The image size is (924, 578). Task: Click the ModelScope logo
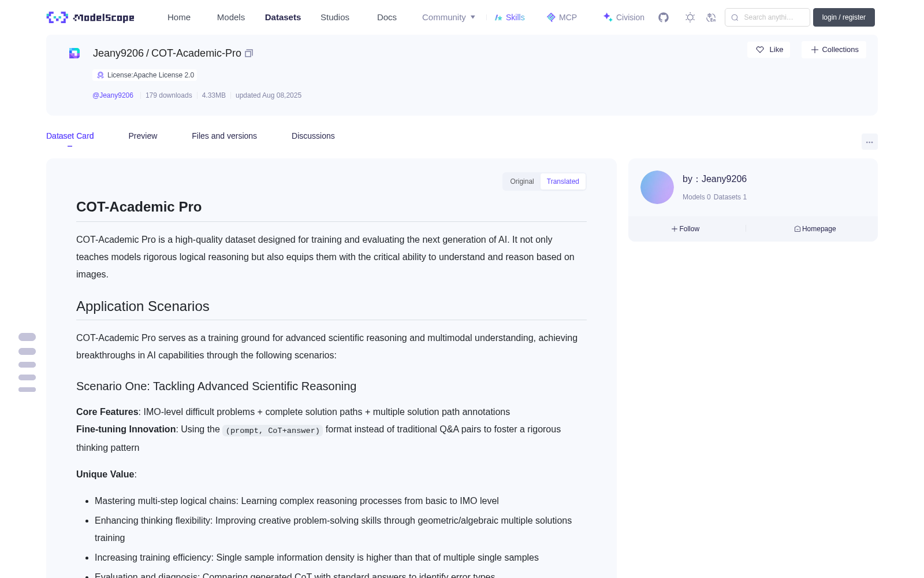[90, 17]
